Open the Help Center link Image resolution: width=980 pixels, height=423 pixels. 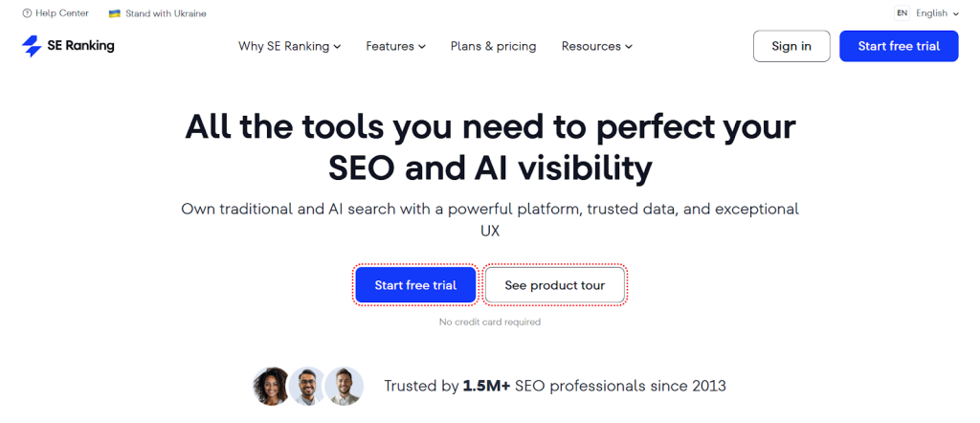pyautogui.click(x=61, y=13)
